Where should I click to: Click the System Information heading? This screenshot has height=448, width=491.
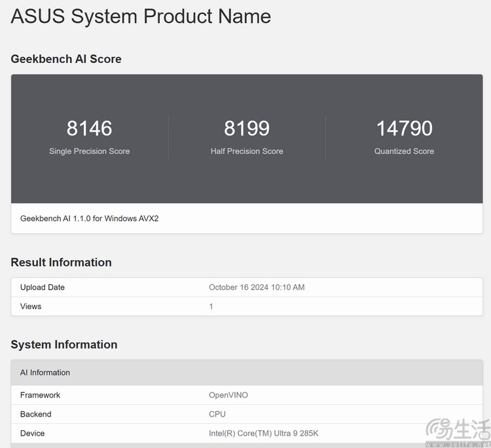pos(64,345)
